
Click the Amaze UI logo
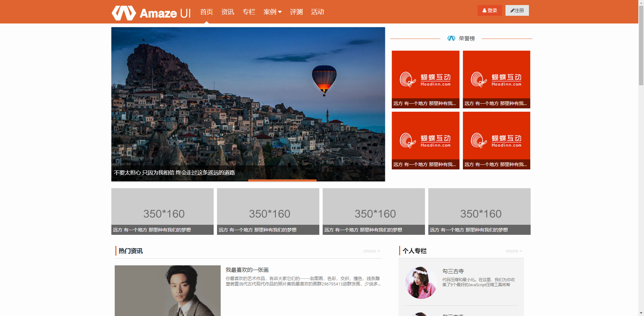pyautogui.click(x=151, y=13)
